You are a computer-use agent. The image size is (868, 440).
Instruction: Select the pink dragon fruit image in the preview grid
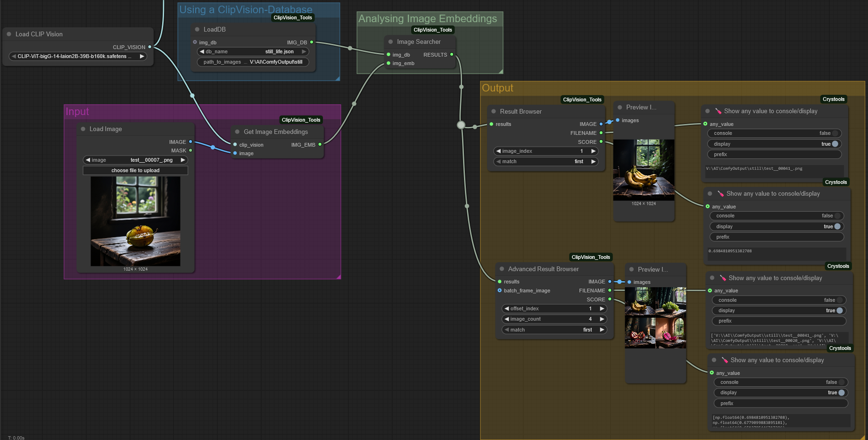(670, 333)
